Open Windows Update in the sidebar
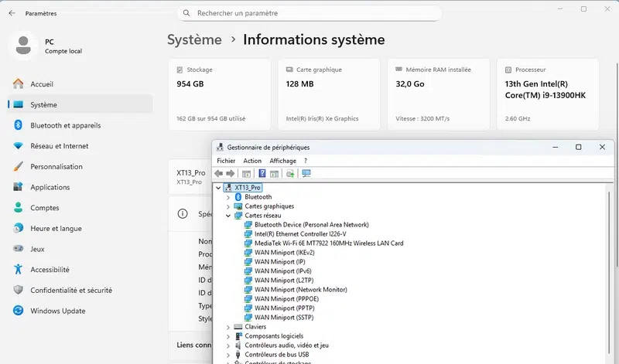619x364 pixels. pyautogui.click(x=57, y=311)
